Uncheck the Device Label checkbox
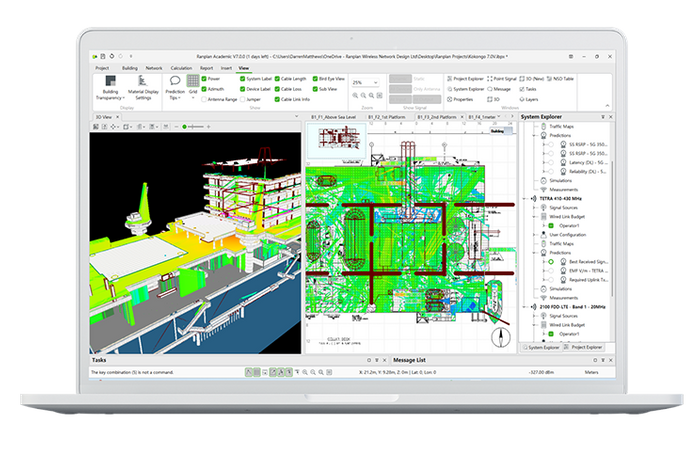Viewport: 700px width, 453px height. (242, 89)
